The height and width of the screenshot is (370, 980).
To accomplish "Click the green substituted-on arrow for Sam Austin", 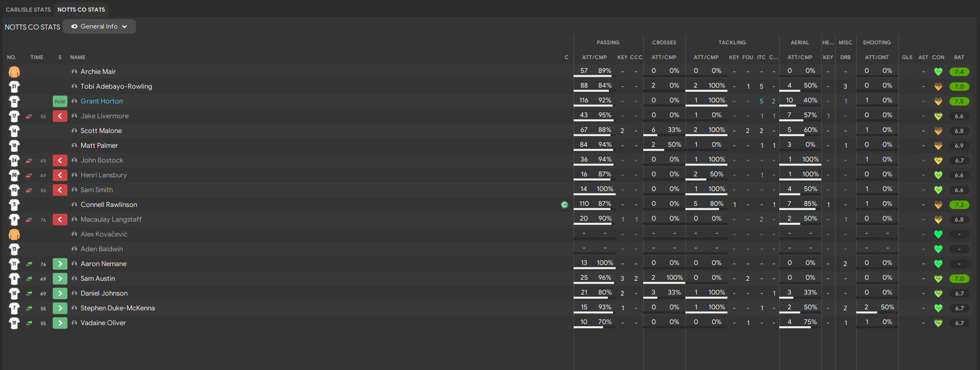I will click(60, 279).
